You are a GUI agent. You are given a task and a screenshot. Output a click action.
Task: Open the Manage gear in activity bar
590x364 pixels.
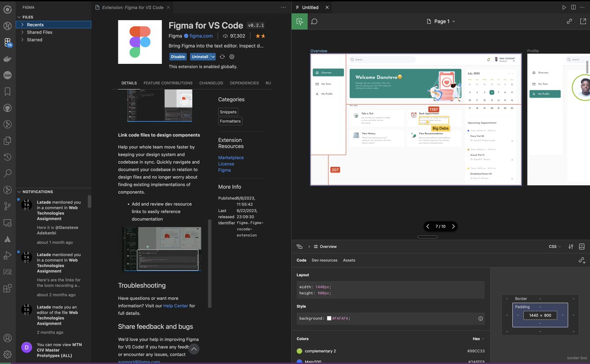(7, 354)
